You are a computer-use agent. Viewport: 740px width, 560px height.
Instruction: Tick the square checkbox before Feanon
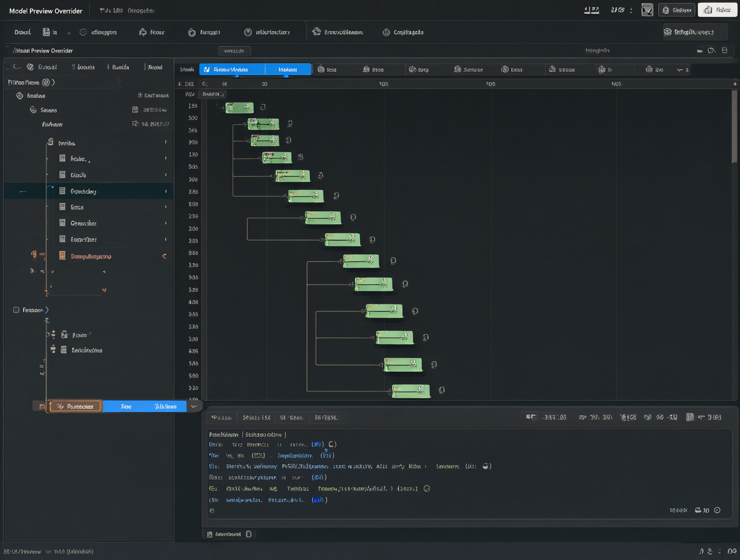(16, 310)
